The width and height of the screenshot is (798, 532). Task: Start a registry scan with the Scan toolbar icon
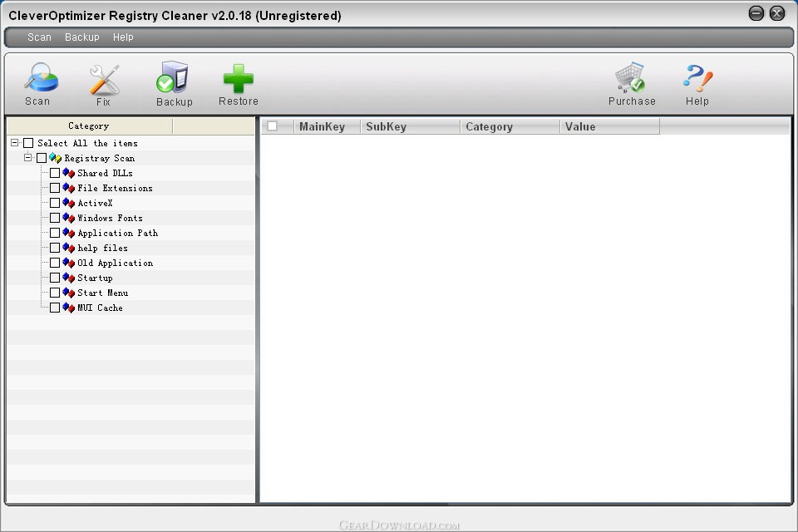(x=41, y=77)
